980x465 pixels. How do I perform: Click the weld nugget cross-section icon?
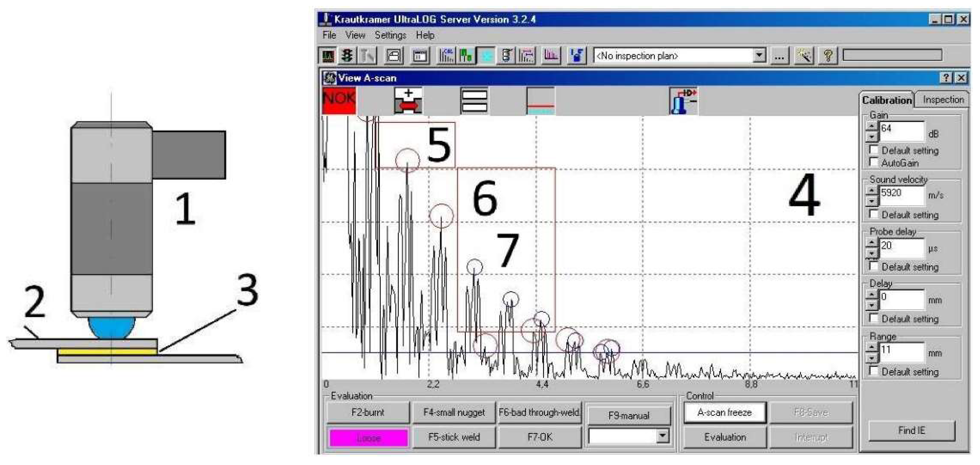408,100
